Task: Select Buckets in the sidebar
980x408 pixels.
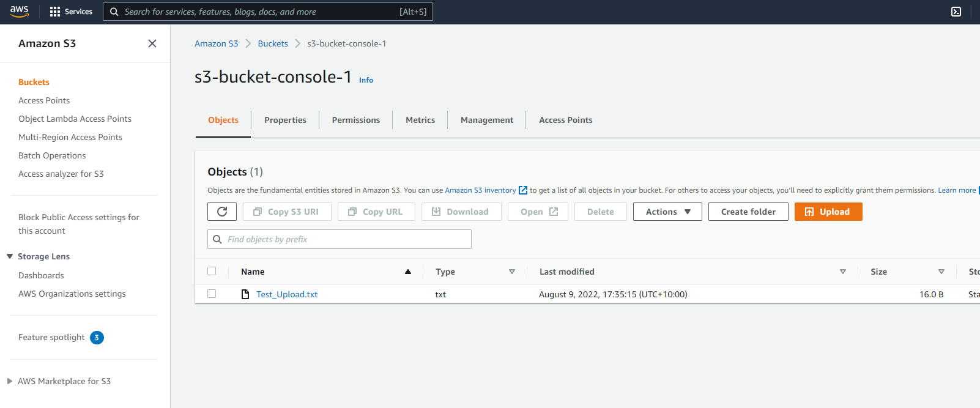Action: (34, 82)
